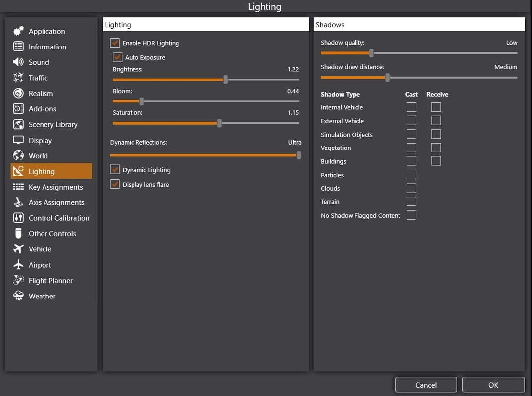Select the Scenery Library icon
Viewport: 532px width, 396px height.
pyautogui.click(x=18, y=124)
